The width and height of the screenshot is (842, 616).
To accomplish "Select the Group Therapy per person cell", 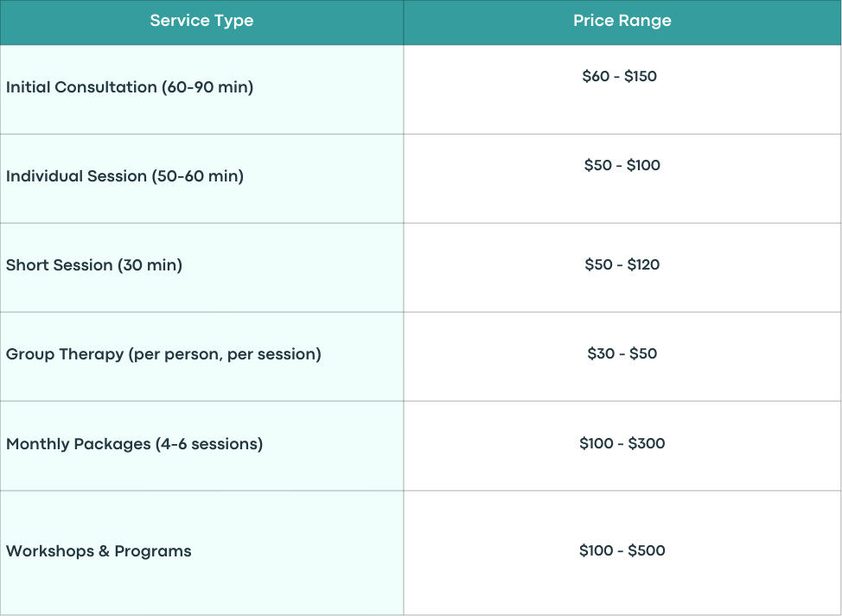I will (201, 357).
